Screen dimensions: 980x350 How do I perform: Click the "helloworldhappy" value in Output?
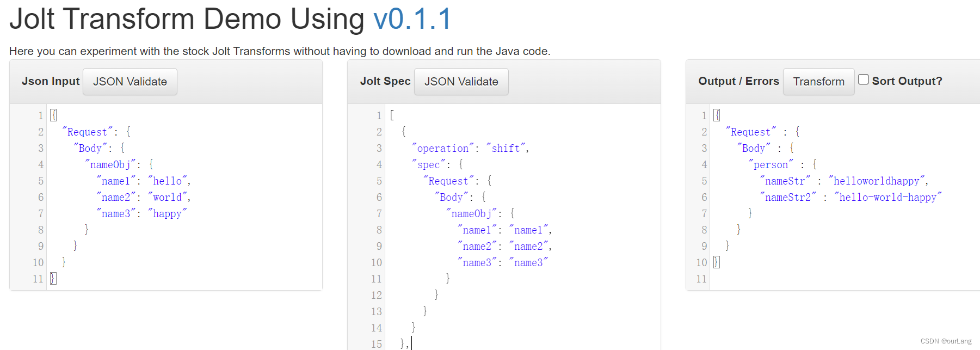(x=877, y=181)
